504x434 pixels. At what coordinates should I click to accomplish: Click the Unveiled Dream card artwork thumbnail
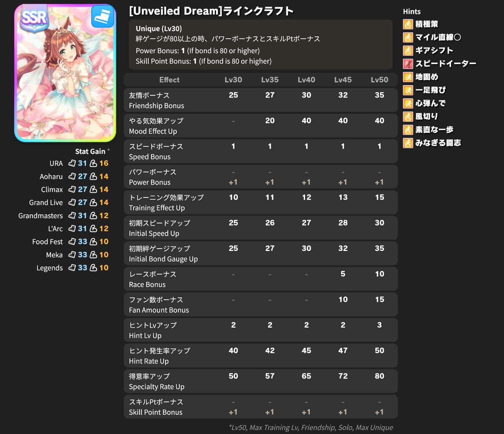pyautogui.click(x=65, y=73)
